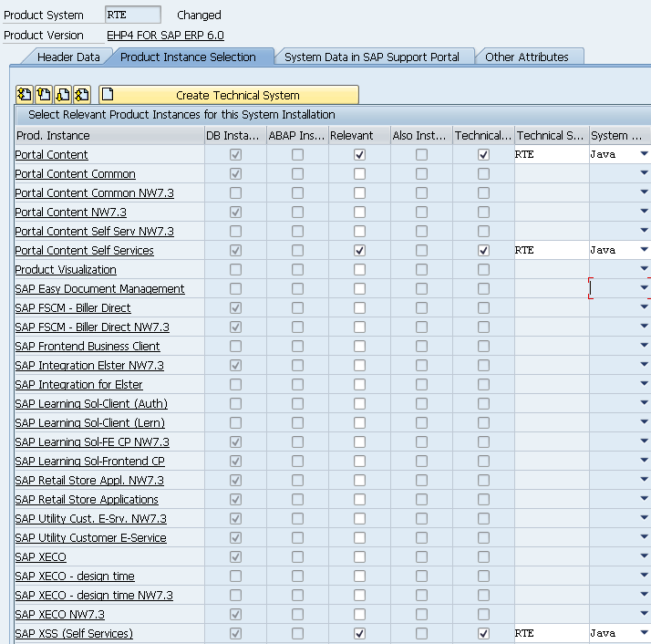Untick Technical checkbox for Portal Content Self Services

[483, 251]
